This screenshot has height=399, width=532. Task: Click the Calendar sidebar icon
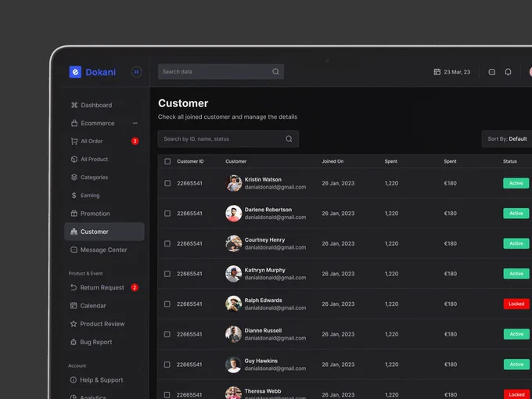point(74,306)
